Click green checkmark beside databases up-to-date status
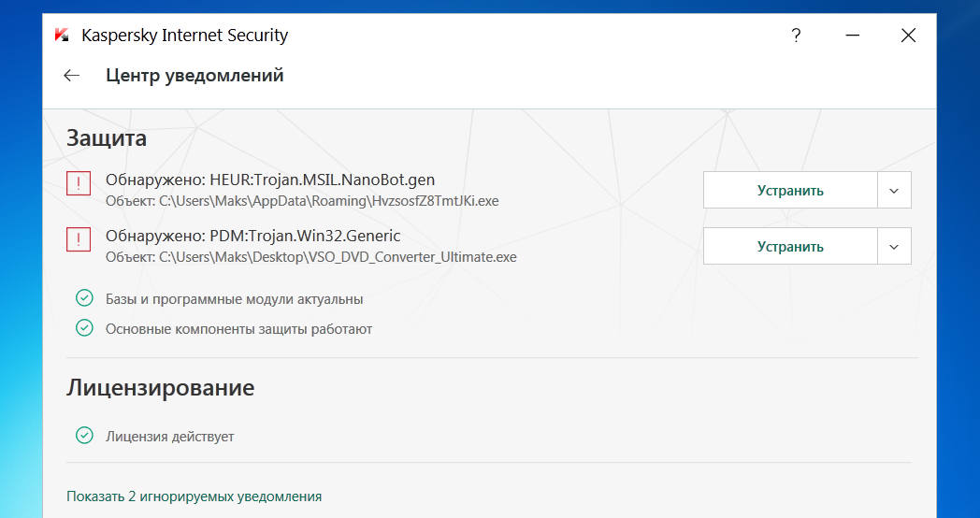Screen dimensions: 980x518 point(84,299)
